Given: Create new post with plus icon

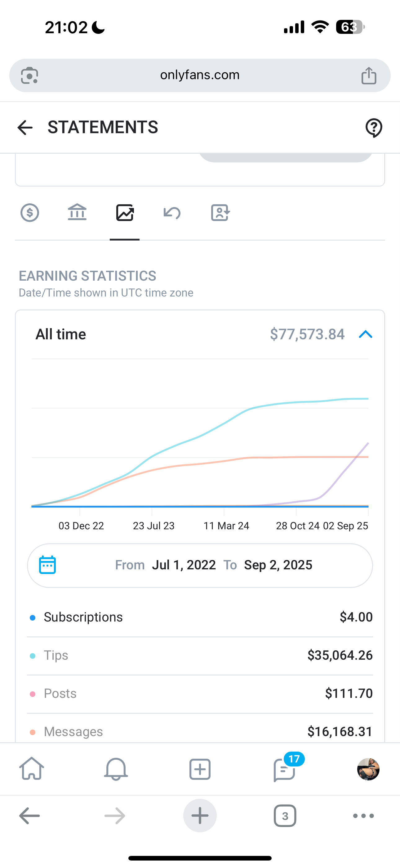Looking at the screenshot, I should (200, 769).
